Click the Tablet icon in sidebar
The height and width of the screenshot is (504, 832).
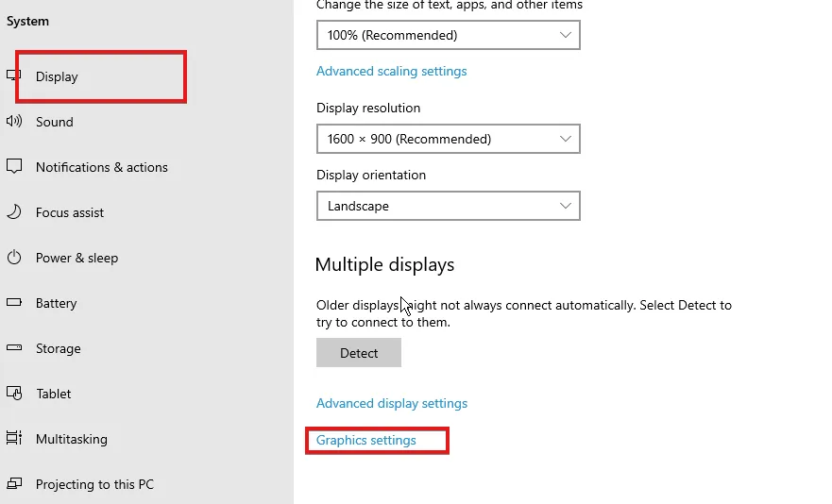pyautogui.click(x=14, y=394)
